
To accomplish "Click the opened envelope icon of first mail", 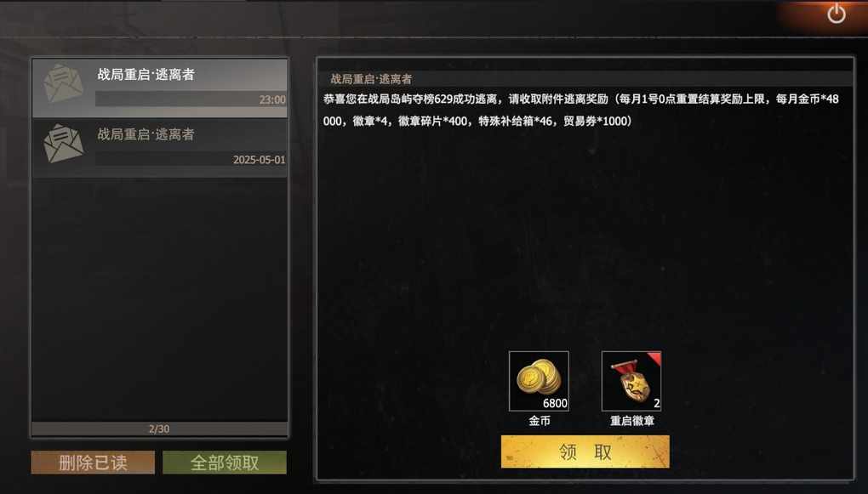I will (x=63, y=83).
